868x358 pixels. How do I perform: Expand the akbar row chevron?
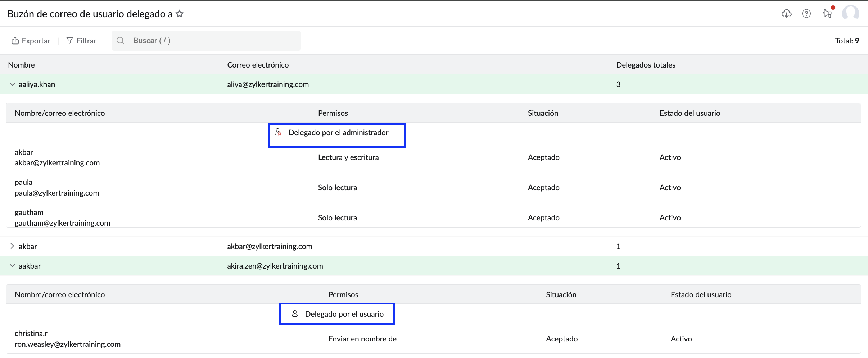[x=12, y=246]
